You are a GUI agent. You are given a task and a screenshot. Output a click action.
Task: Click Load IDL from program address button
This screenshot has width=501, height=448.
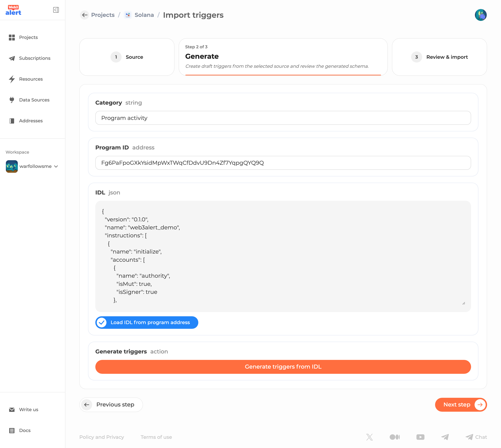point(147,323)
